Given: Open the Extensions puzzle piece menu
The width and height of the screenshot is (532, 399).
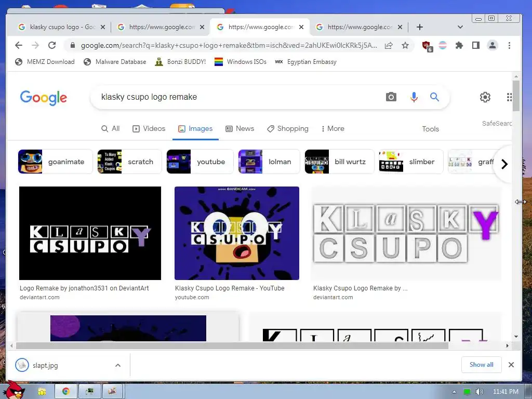Looking at the screenshot, I should 459,45.
